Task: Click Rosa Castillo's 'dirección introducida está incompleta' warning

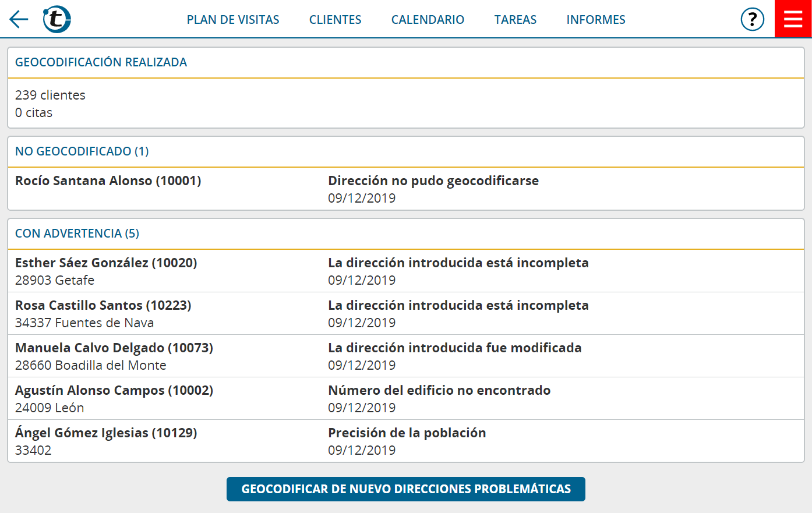Action: click(x=458, y=305)
